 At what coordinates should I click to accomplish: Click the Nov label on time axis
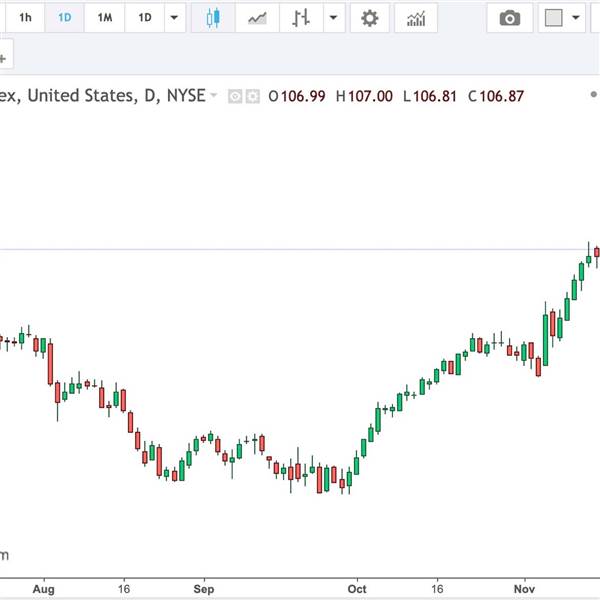pos(524,589)
